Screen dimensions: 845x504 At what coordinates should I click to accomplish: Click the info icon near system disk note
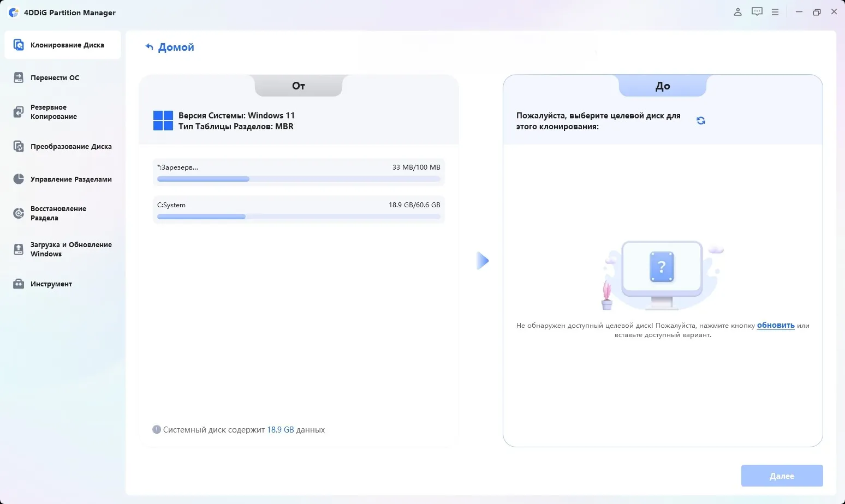tap(157, 429)
